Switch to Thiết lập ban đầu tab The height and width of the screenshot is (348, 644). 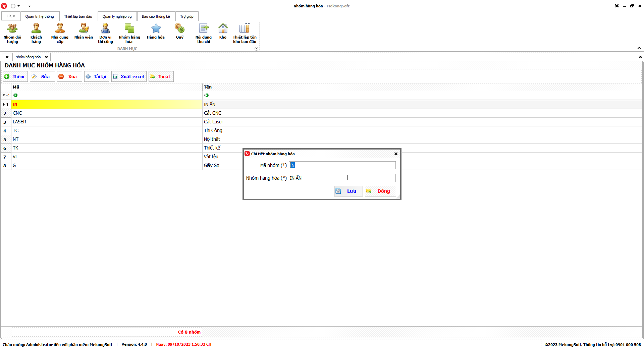tap(78, 16)
